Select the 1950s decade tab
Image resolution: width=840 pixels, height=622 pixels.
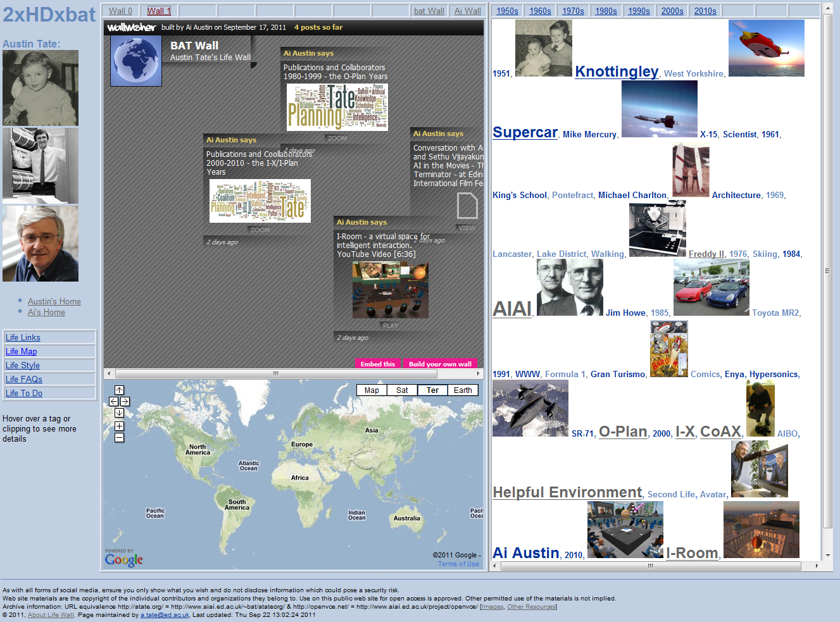507,11
